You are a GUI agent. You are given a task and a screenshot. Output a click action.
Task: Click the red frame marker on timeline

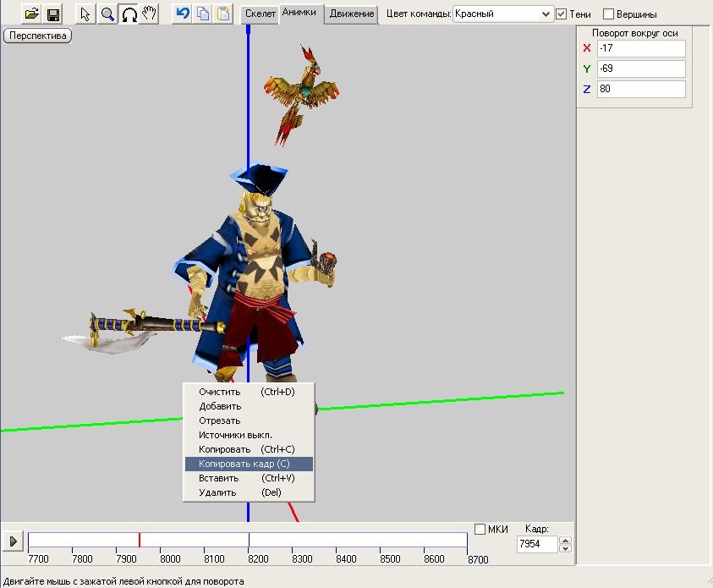(x=140, y=540)
